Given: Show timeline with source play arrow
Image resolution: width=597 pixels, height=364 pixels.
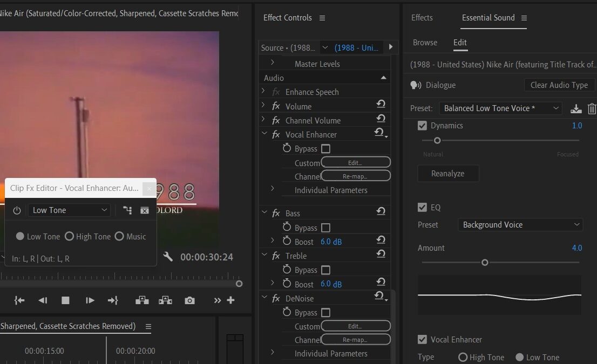Looking at the screenshot, I should click(391, 47).
